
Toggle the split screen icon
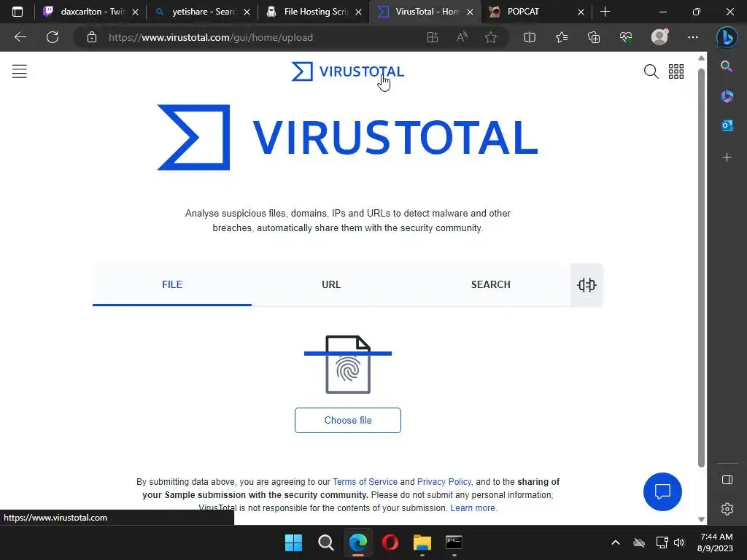[x=530, y=37]
